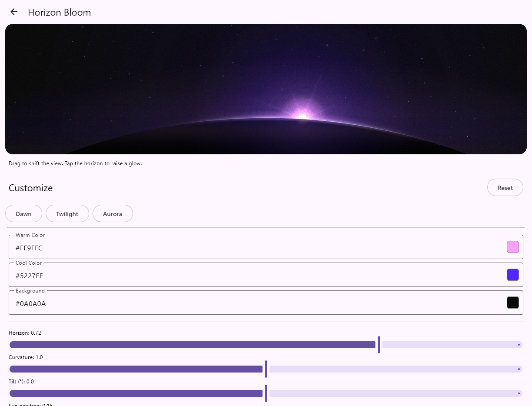Viewport: 532px width, 406px height.
Task: Open the black Background swatch
Action: click(x=513, y=303)
